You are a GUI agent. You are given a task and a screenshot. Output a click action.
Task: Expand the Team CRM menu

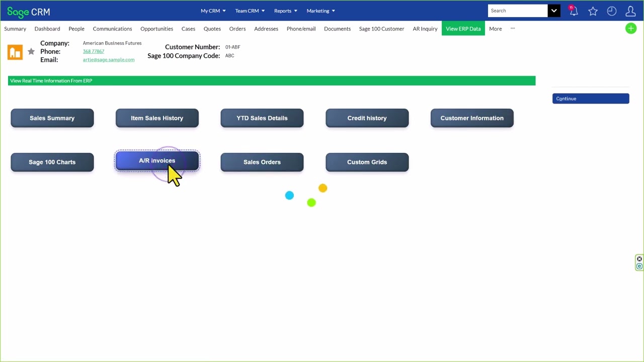pos(250,11)
